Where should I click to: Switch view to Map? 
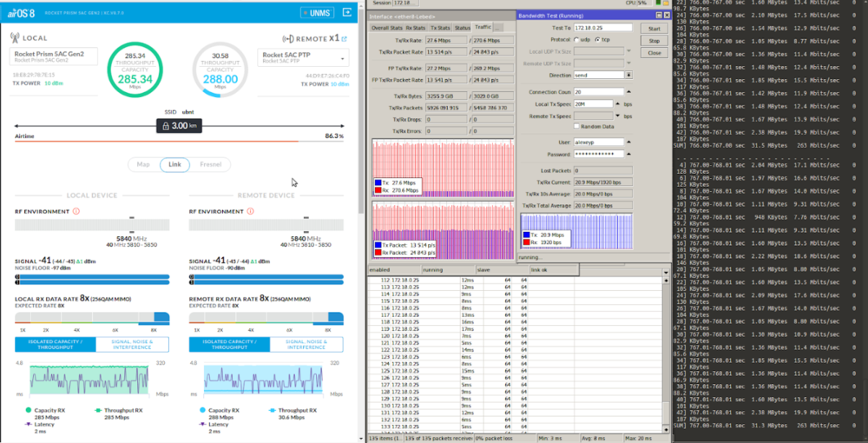click(x=143, y=164)
